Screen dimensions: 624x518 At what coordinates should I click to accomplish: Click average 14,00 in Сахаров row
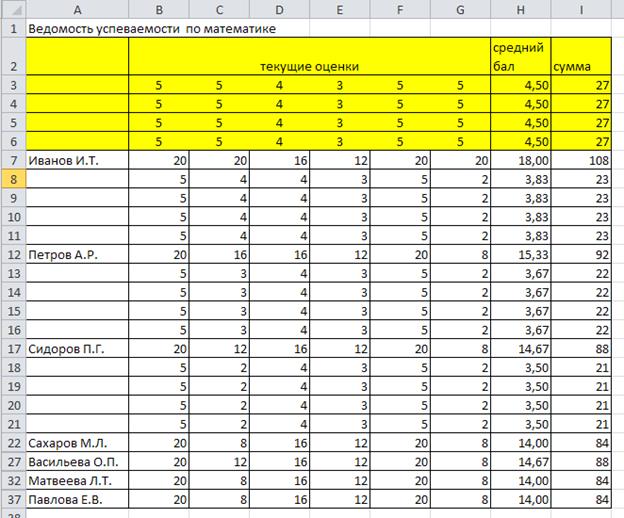[521, 443]
